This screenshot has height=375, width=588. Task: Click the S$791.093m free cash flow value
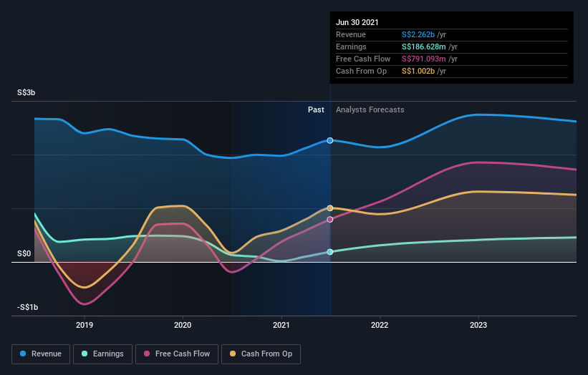(x=424, y=59)
